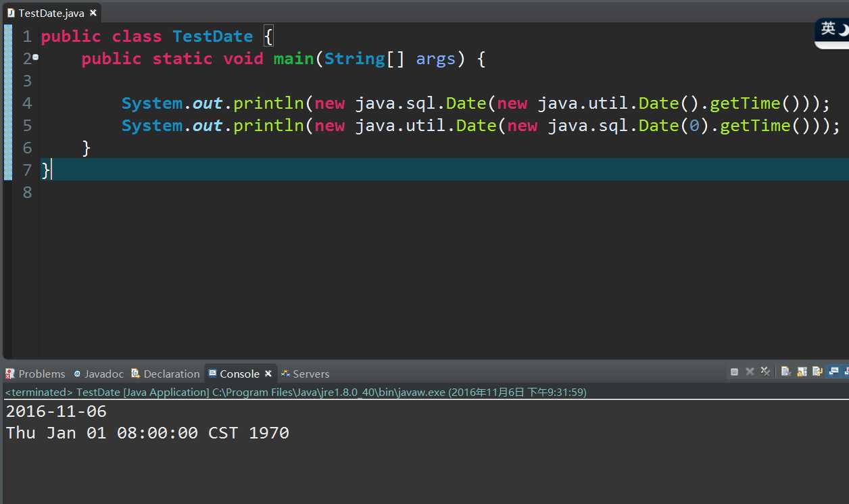The width and height of the screenshot is (849, 504).
Task: Click the Clear Console icon
Action: [785, 371]
